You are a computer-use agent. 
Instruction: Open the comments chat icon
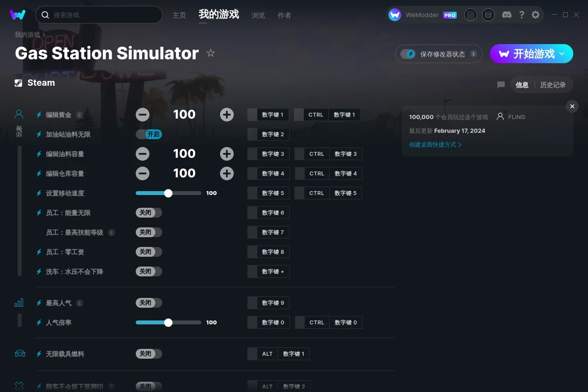pos(501,85)
